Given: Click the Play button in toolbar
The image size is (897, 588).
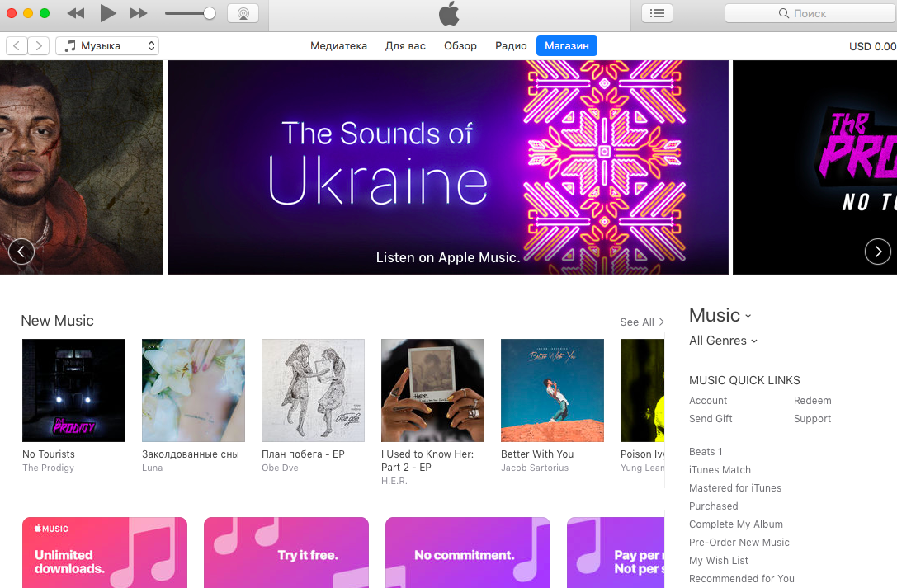Looking at the screenshot, I should point(107,13).
